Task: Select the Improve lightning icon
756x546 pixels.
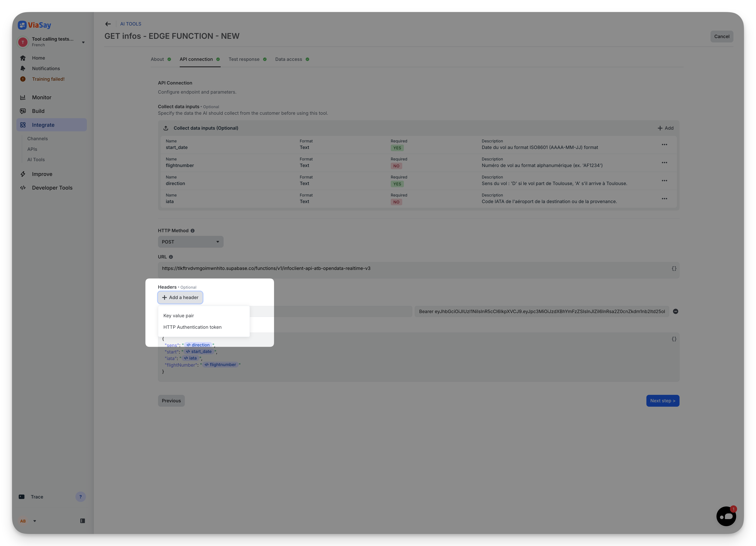Action: [23, 174]
